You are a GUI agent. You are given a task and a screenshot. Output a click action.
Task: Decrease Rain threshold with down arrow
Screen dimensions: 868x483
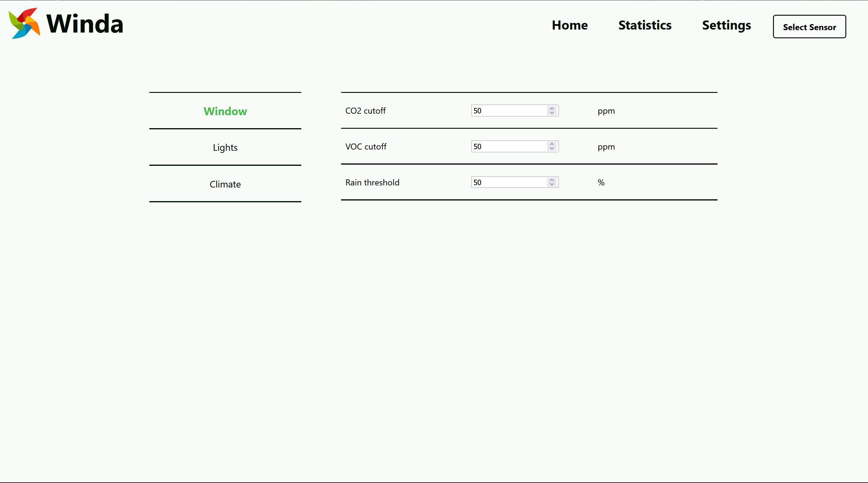click(x=552, y=185)
